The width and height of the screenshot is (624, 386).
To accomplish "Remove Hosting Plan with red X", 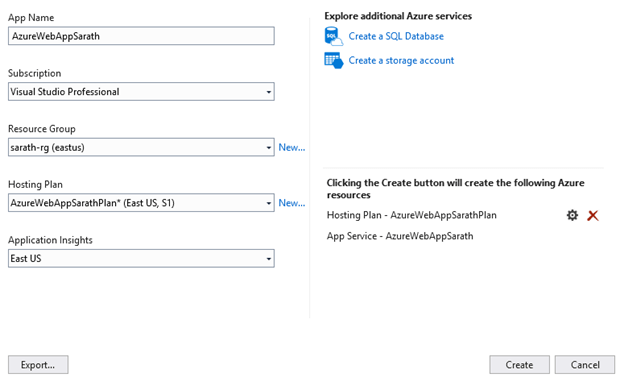I will pos(593,216).
